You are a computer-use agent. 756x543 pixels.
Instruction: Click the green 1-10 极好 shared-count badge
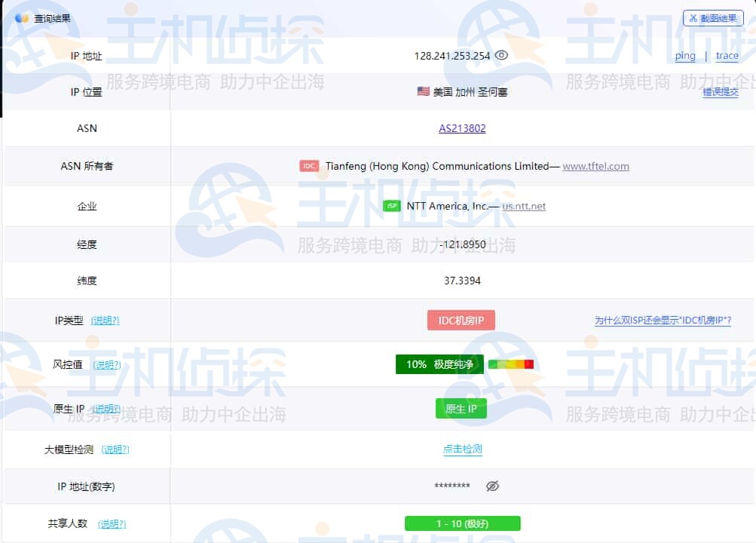pos(462,523)
